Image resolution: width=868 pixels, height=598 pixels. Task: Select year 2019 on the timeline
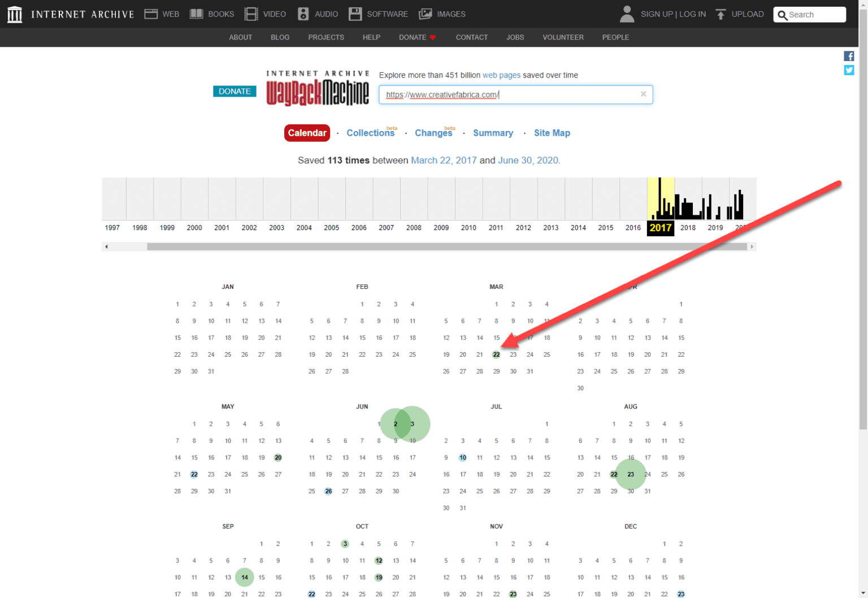pos(715,228)
